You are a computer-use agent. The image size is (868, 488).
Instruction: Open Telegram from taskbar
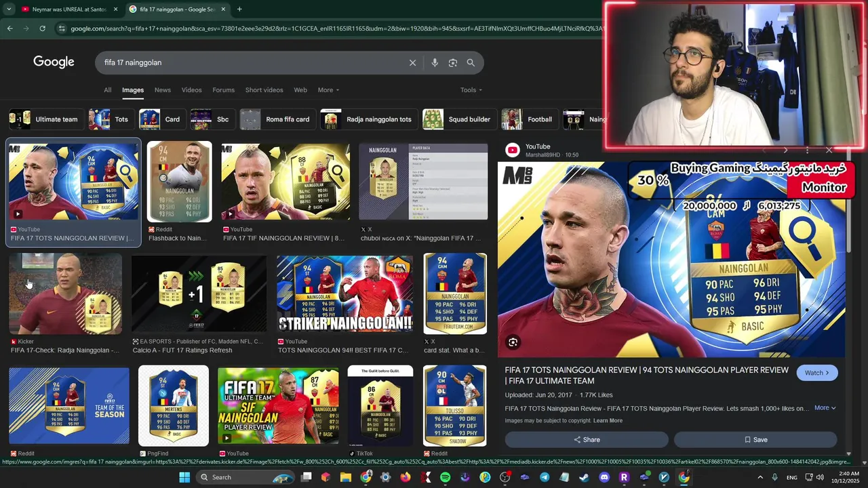pos(545,477)
